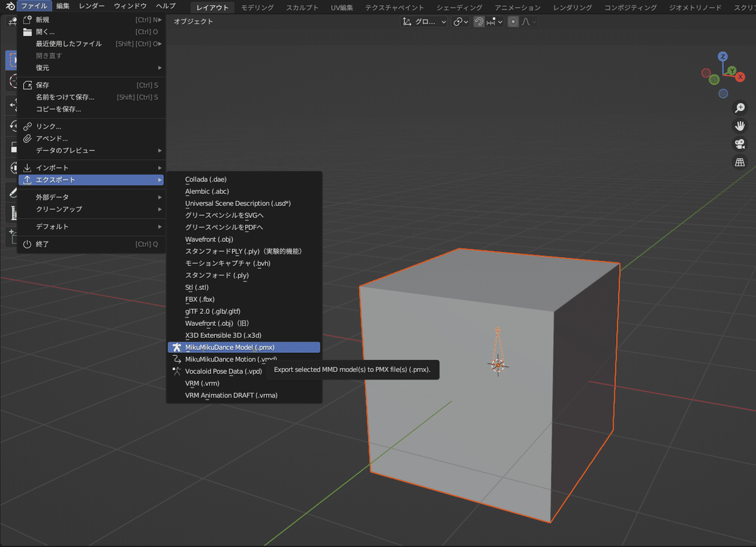The image size is (756, 547).
Task: Open proportional editing falloff dropdown
Action: coord(529,21)
